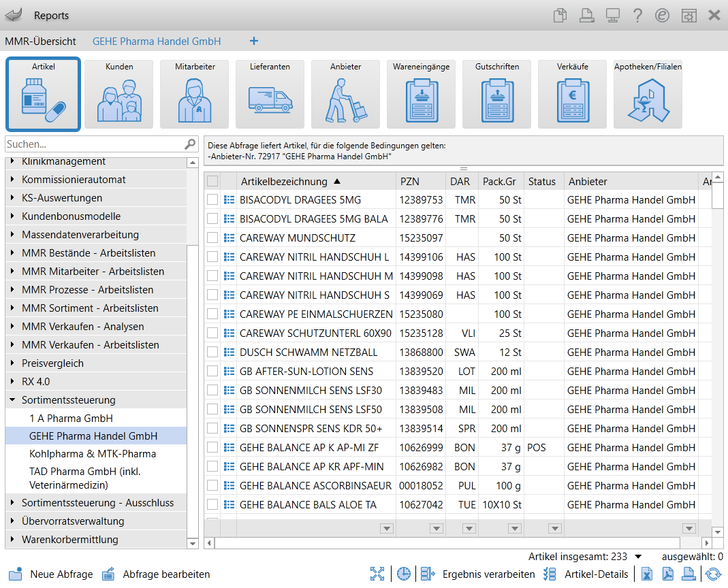Open details icon for CAREWAY MUNDSCHUTZ row
This screenshot has width=728, height=588.
tap(229, 238)
